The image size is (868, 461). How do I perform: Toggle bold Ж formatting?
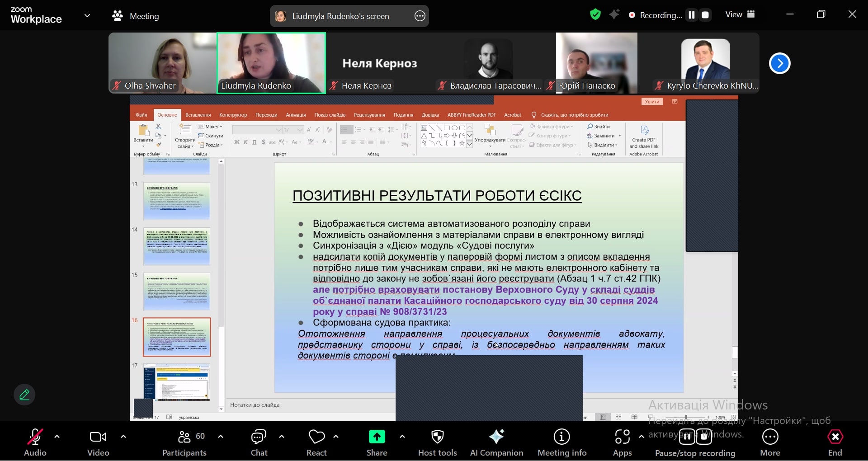click(236, 142)
